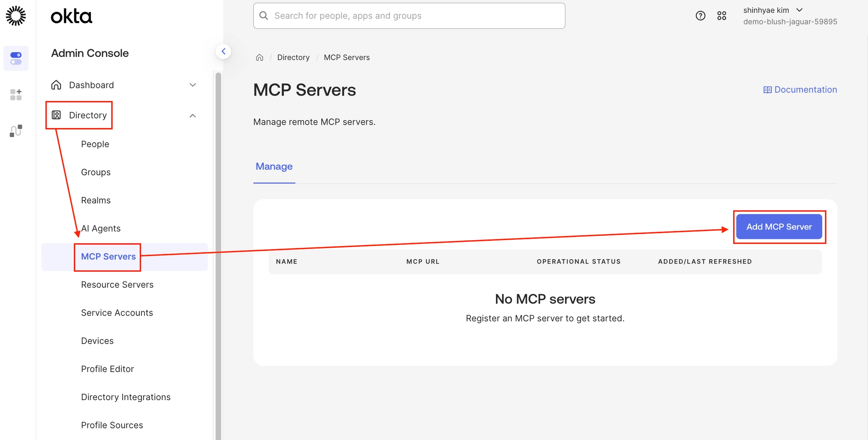
Task: Collapse the Directory menu chevron
Action: (x=193, y=115)
